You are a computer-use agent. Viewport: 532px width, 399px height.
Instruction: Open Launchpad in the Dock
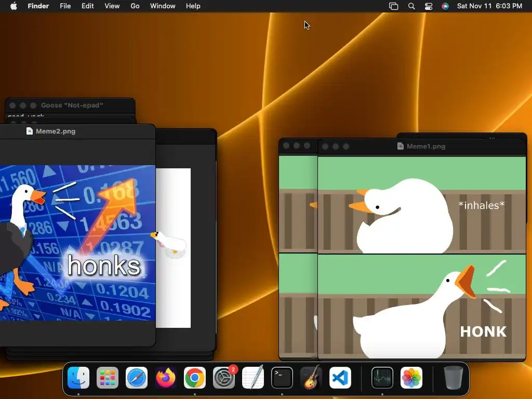click(108, 378)
